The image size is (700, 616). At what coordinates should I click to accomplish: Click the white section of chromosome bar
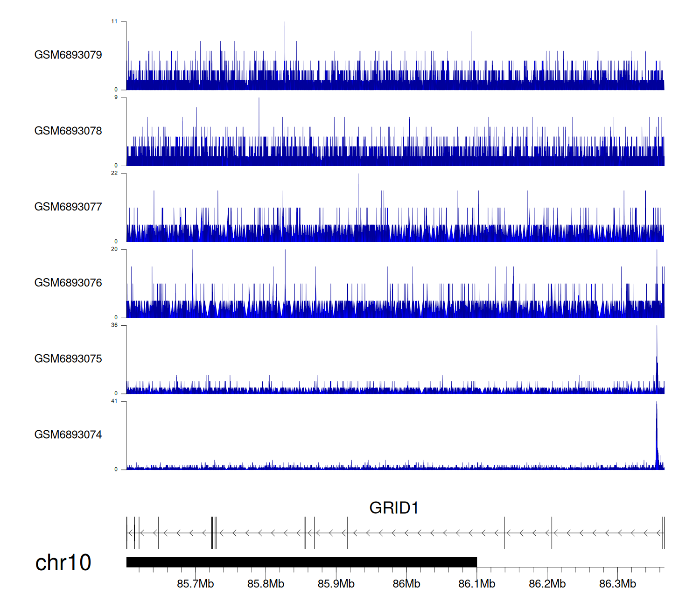point(570,562)
